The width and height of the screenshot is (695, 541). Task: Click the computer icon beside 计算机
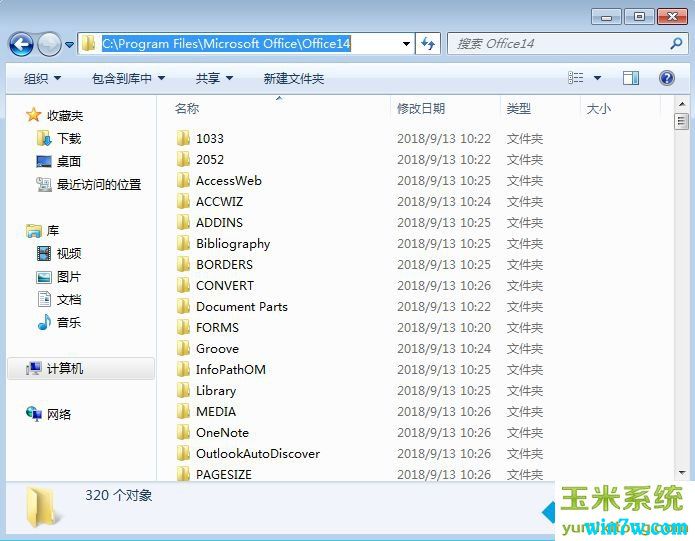34,368
